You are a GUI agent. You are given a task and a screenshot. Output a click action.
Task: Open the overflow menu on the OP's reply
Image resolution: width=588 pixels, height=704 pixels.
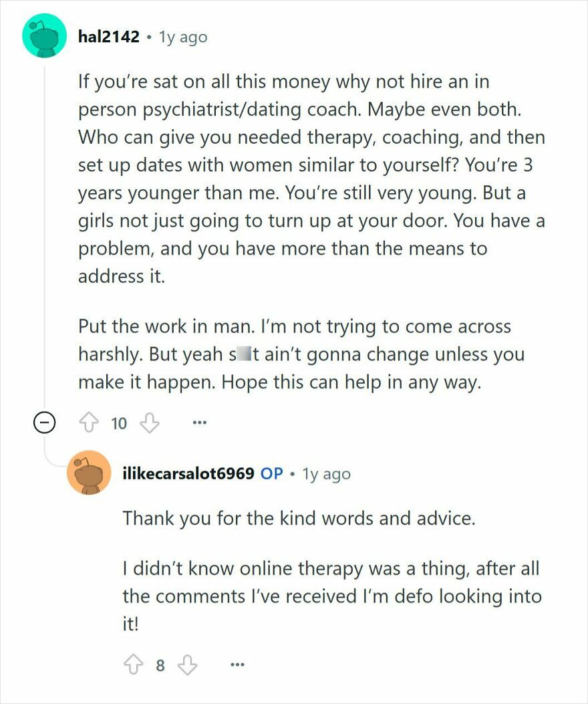coord(237,664)
